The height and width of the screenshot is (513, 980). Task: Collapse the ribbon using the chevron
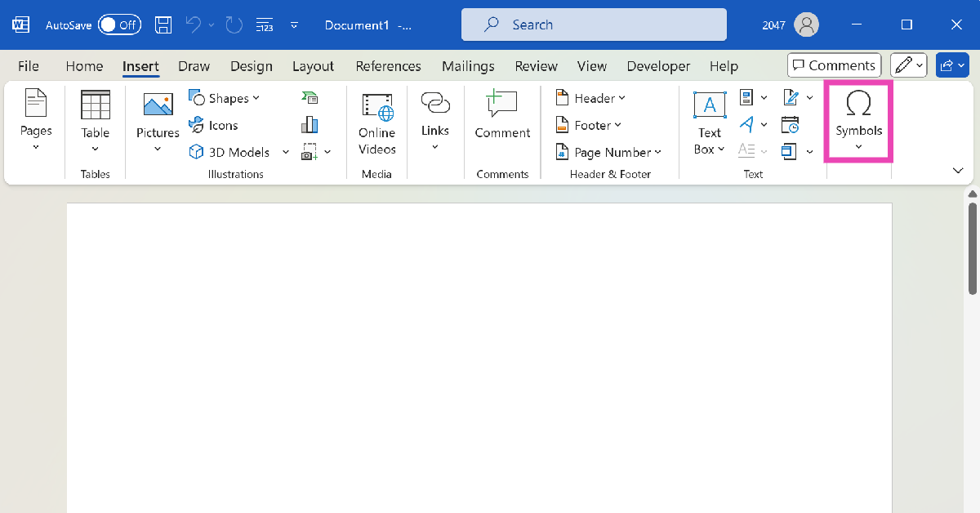[958, 171]
